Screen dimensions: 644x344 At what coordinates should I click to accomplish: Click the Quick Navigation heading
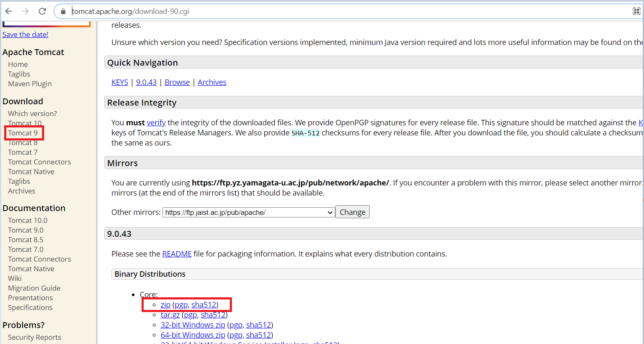tap(142, 63)
